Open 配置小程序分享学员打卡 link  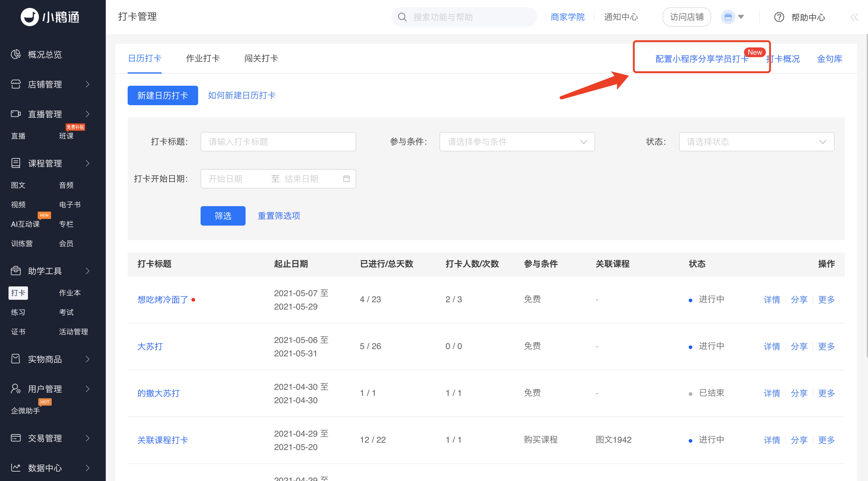[x=701, y=59]
